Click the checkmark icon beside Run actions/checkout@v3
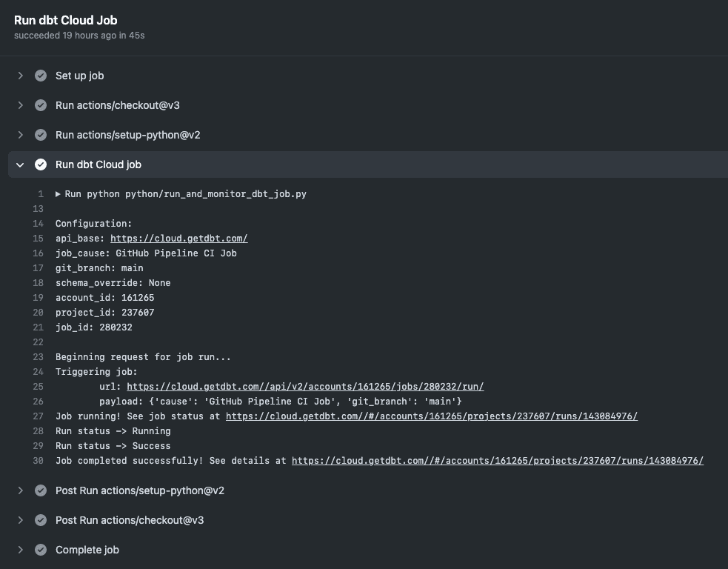Viewport: 728px width, 569px height. tap(41, 105)
